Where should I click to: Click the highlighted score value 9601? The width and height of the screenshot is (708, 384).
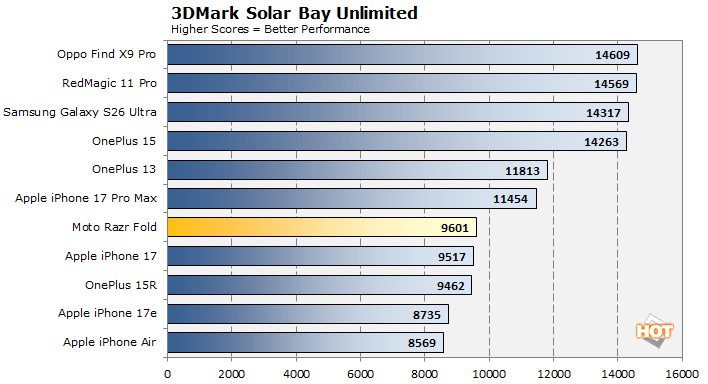click(455, 228)
